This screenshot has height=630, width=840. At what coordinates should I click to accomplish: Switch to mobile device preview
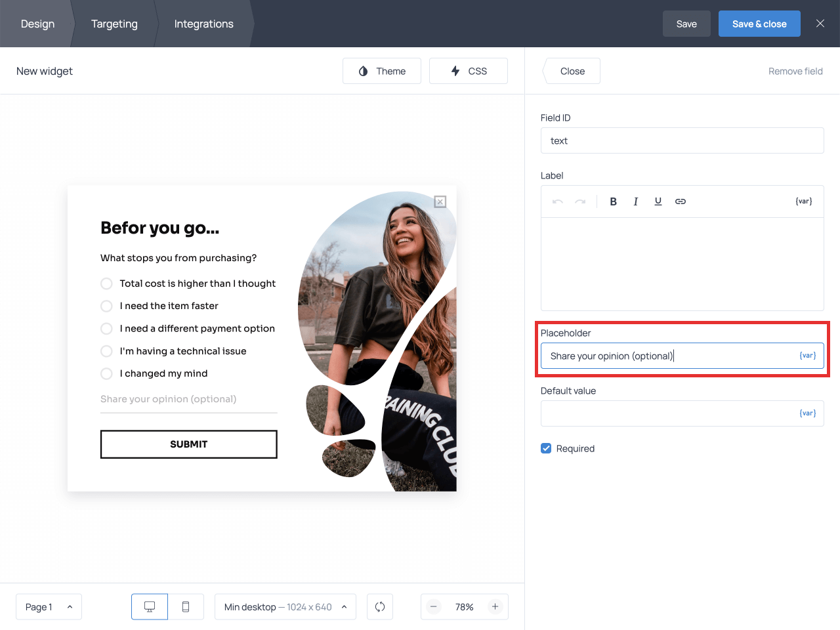point(186,607)
